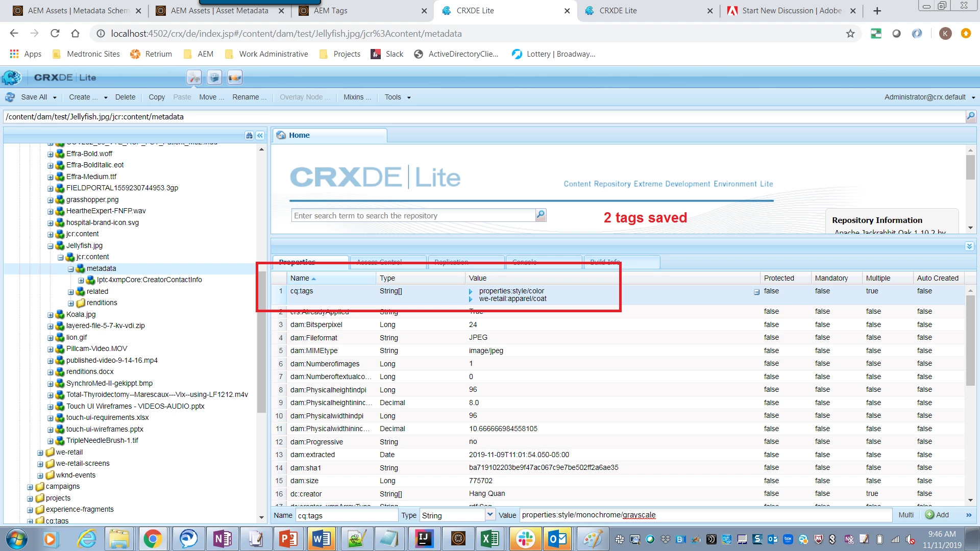The height and width of the screenshot is (551, 980).
Task: Click the Delete toolbar button
Action: pos(125,97)
